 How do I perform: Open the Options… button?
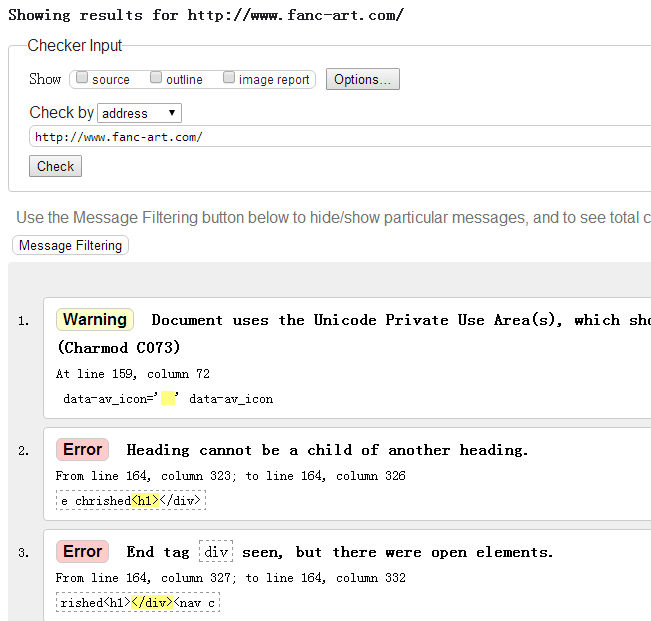pos(363,79)
